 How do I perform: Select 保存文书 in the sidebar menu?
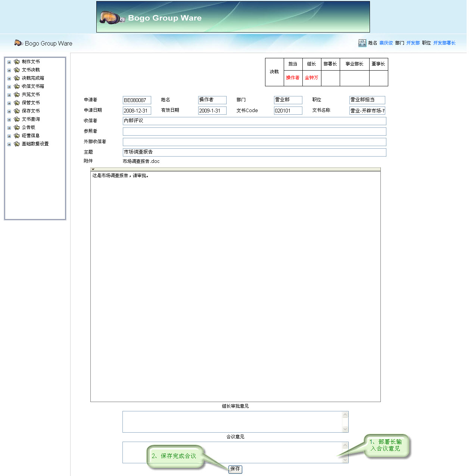point(31,111)
